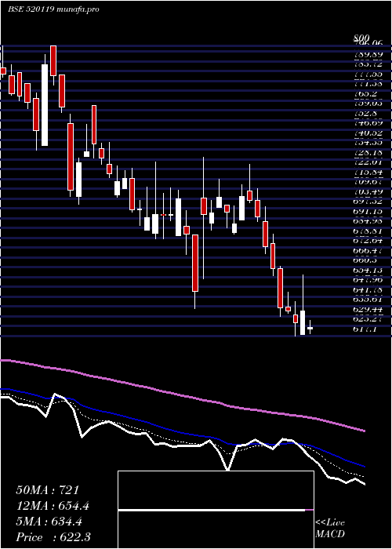This screenshot has width=392, height=549.
Task: Click the 691.15 price axis label
Action: click(368, 212)
